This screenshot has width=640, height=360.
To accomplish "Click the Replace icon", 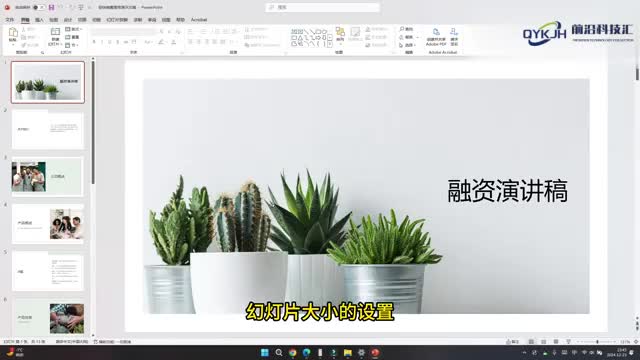I will [x=402, y=37].
